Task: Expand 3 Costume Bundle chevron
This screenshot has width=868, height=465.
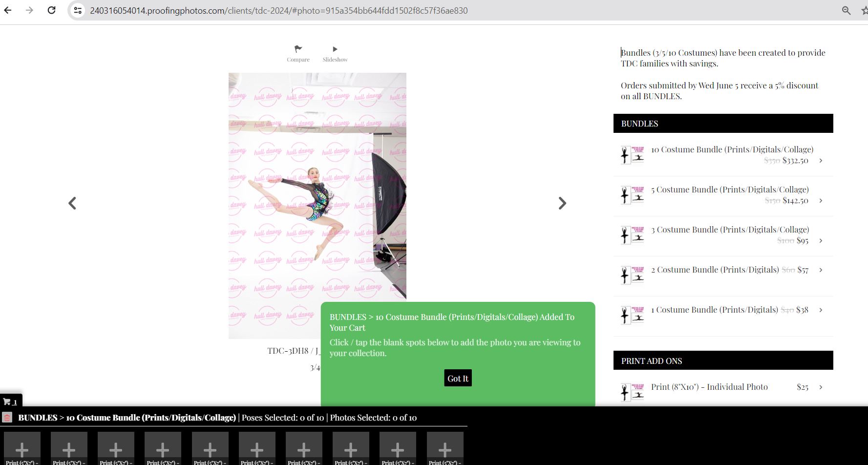Action: (821, 241)
